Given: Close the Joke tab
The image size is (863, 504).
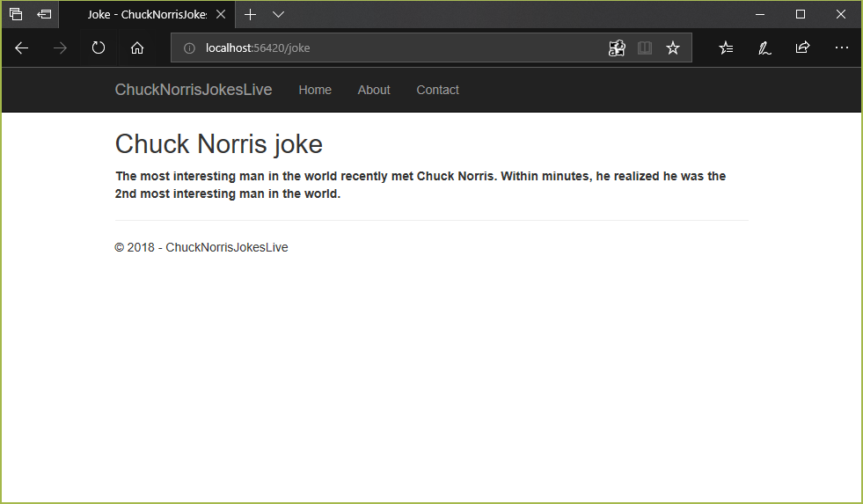Looking at the screenshot, I should 221,14.
